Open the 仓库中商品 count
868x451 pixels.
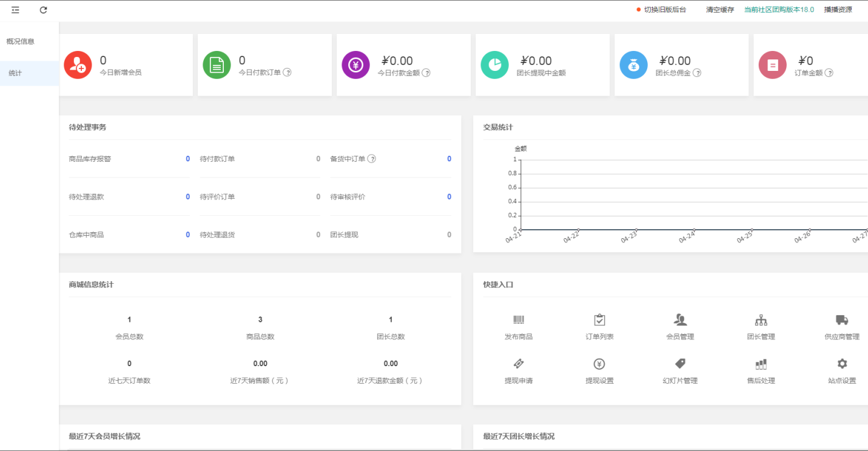click(x=187, y=235)
